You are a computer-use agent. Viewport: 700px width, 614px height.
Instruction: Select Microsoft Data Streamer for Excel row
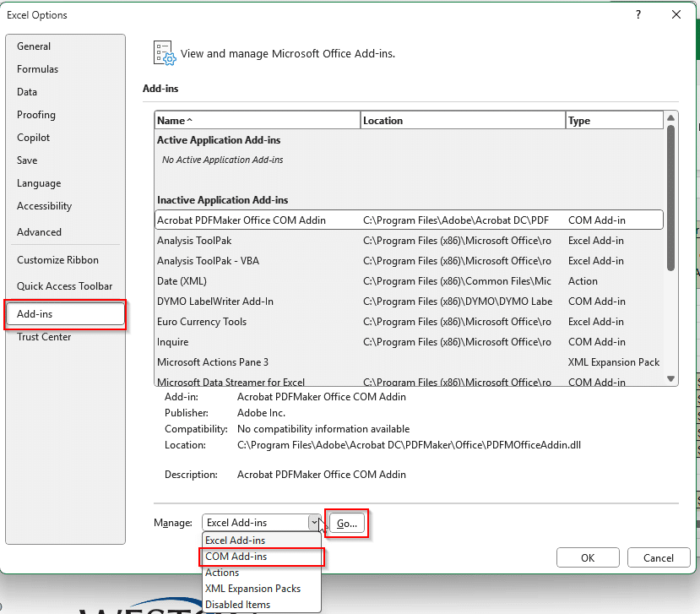[409, 381]
